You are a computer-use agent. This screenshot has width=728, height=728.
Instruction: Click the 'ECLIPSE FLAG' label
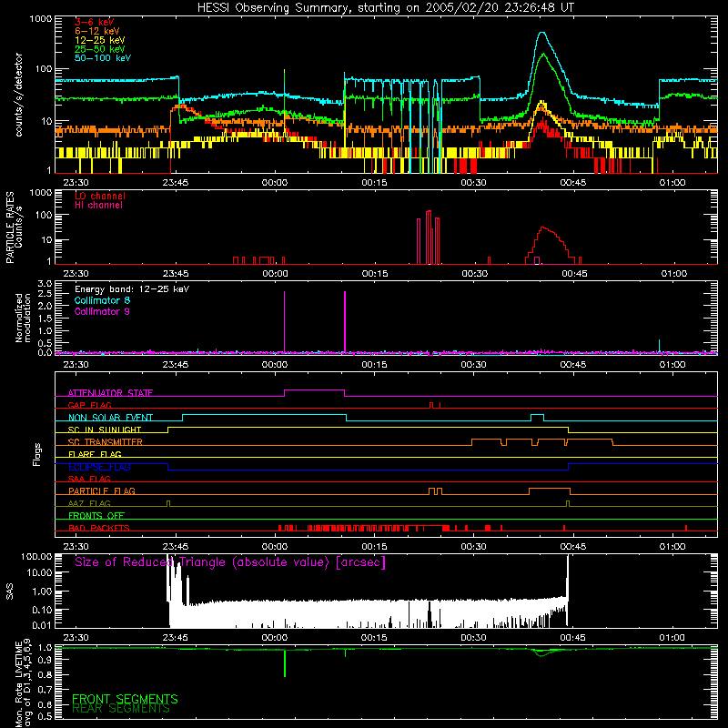(99, 467)
